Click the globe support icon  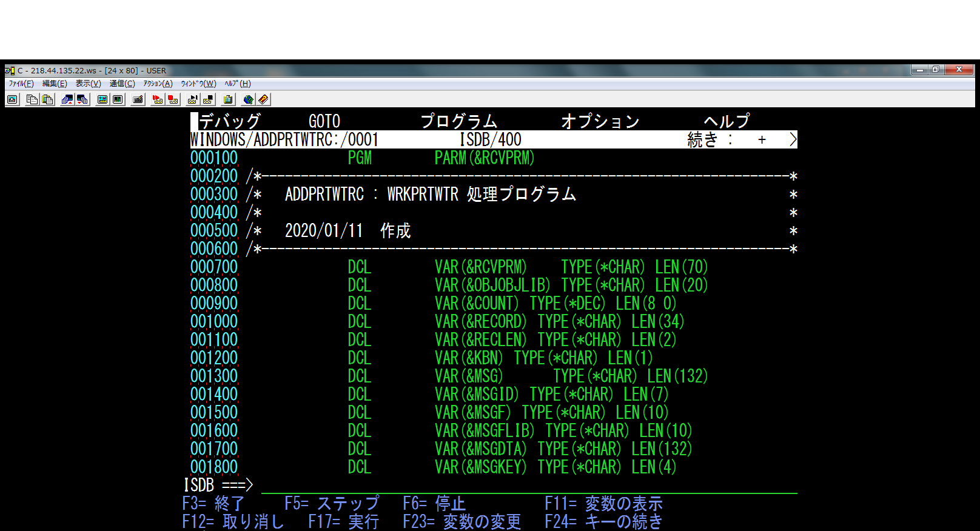point(248,99)
